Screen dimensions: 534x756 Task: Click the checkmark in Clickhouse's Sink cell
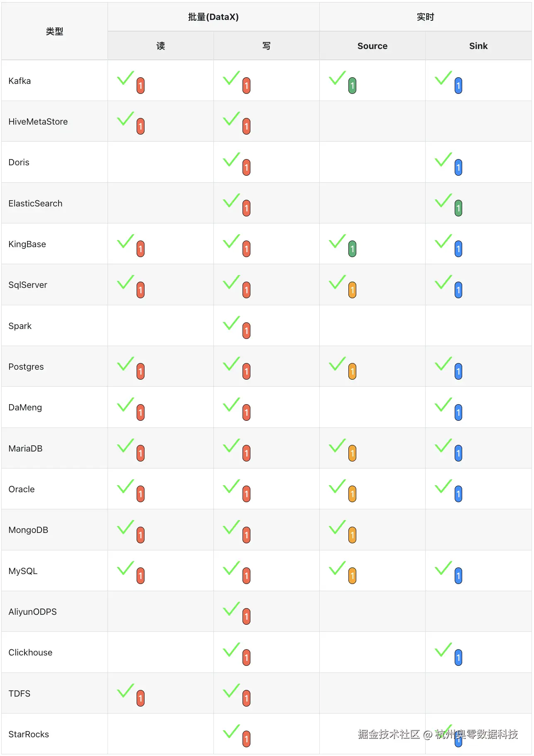click(443, 650)
